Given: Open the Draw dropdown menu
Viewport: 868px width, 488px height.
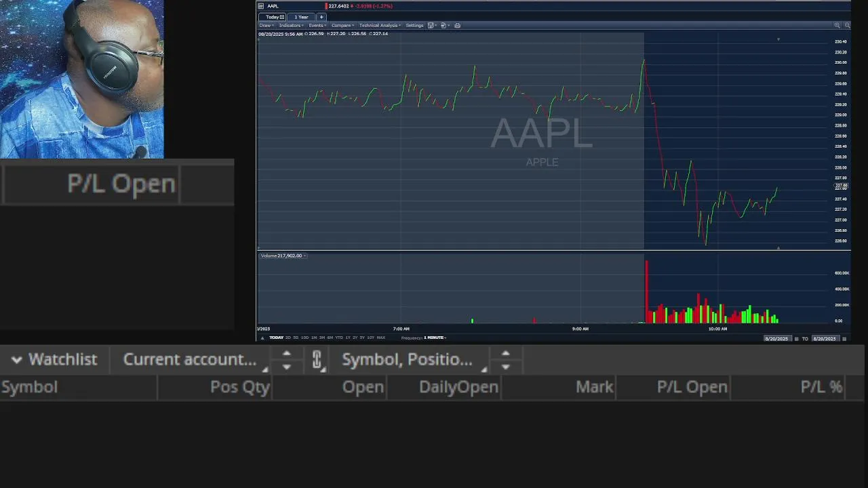Looking at the screenshot, I should tap(265, 25).
